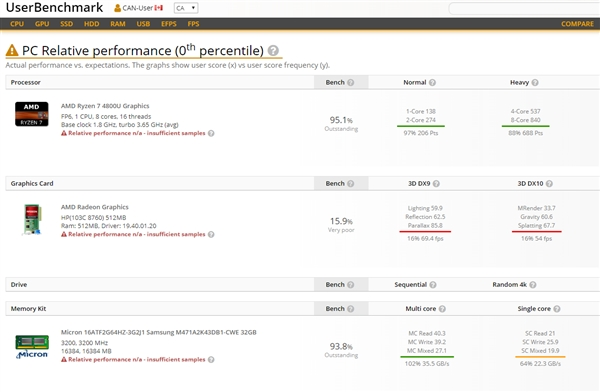The height and width of the screenshot is (392, 600).
Task: Click the AMD Radeon graphics card thumbnail
Action: point(32,219)
